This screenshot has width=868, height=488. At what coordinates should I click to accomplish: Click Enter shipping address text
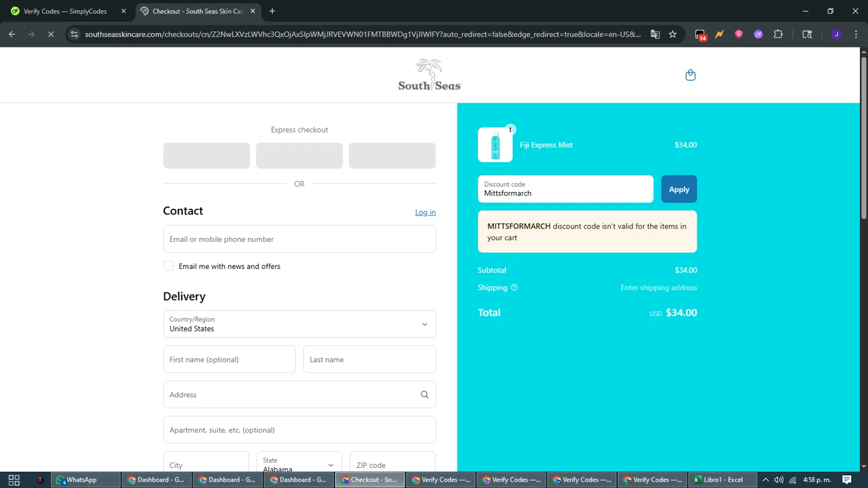(x=659, y=287)
